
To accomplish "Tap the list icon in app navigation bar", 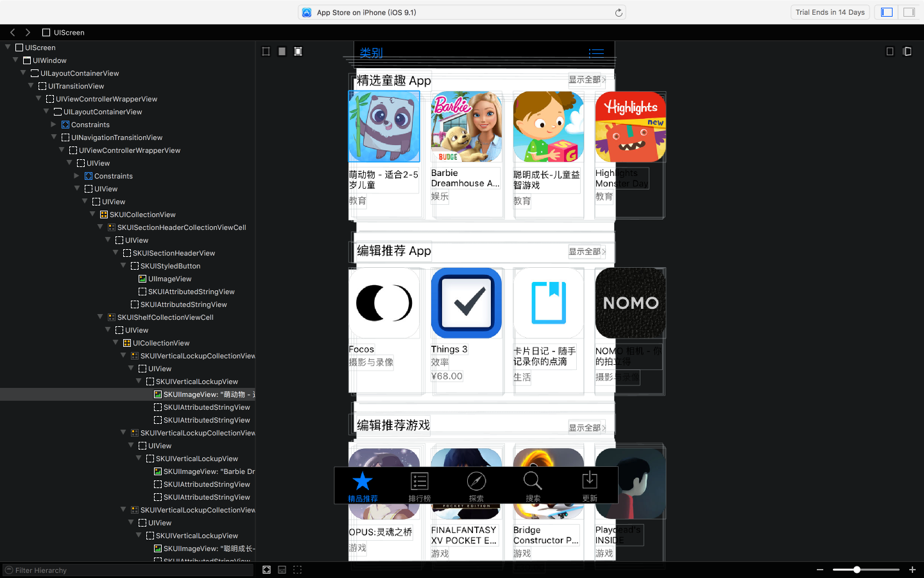I will pyautogui.click(x=597, y=53).
